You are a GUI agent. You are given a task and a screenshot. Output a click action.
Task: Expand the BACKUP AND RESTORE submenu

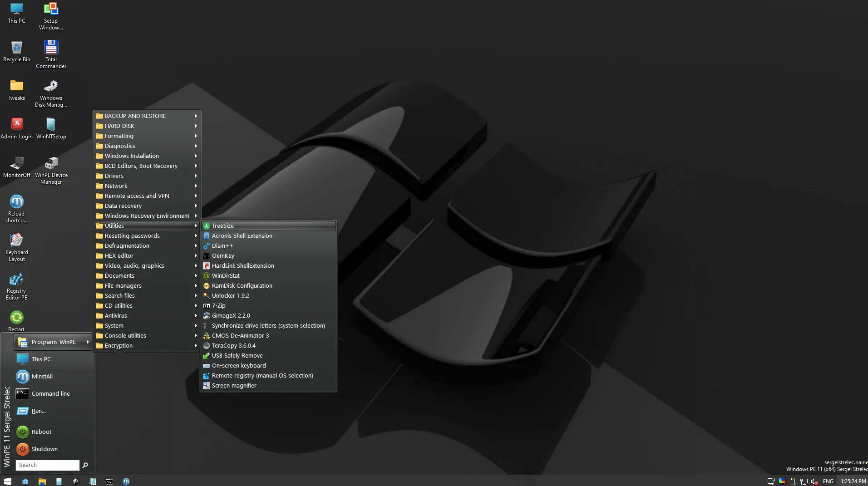pos(147,116)
